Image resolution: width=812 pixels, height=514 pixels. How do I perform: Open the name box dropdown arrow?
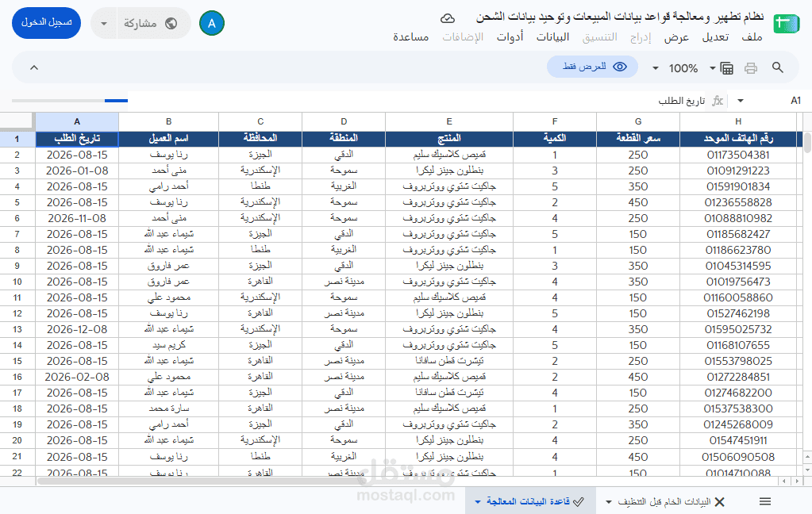point(741,101)
